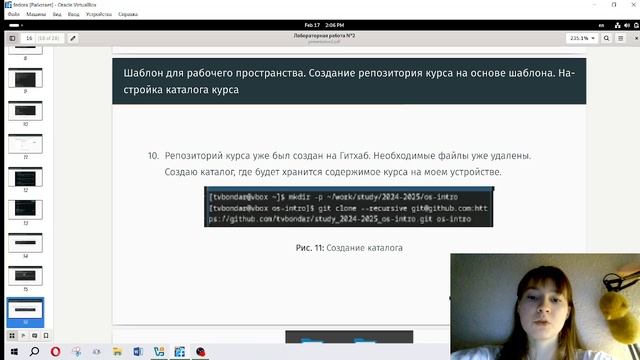
Task: Show document outline in the sidebar
Action: (x=23, y=336)
